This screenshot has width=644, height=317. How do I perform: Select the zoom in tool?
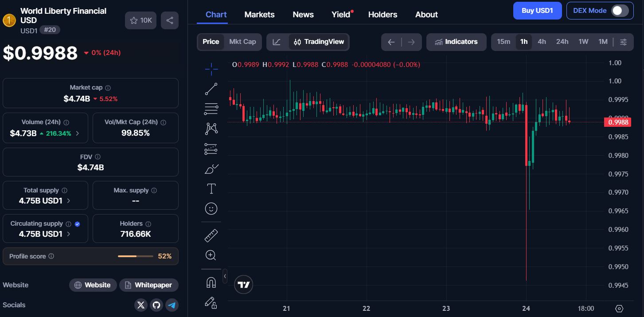(x=211, y=255)
